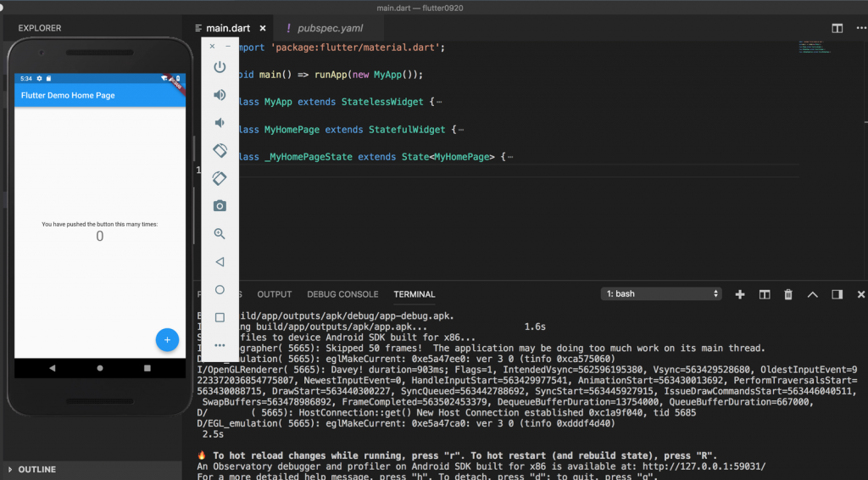868x480 pixels.
Task: Unfold the MyHomePage class collapsed ellipsis
Action: (461, 130)
